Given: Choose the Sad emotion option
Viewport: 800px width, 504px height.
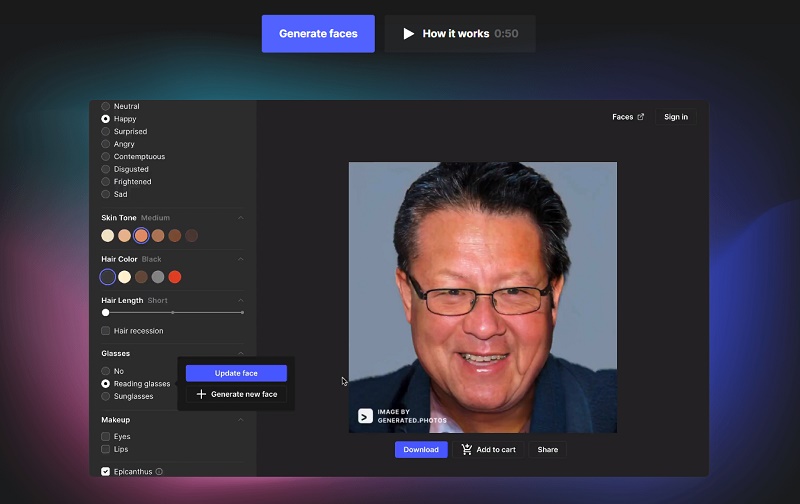Looking at the screenshot, I should (x=106, y=194).
